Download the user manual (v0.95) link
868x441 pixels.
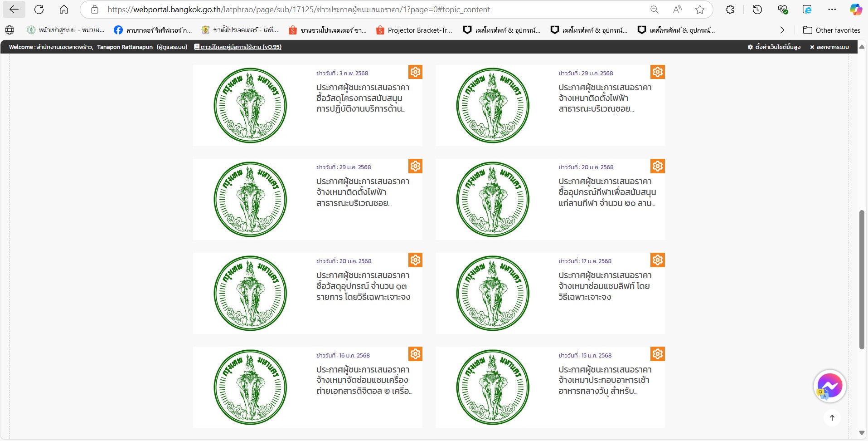(x=238, y=47)
